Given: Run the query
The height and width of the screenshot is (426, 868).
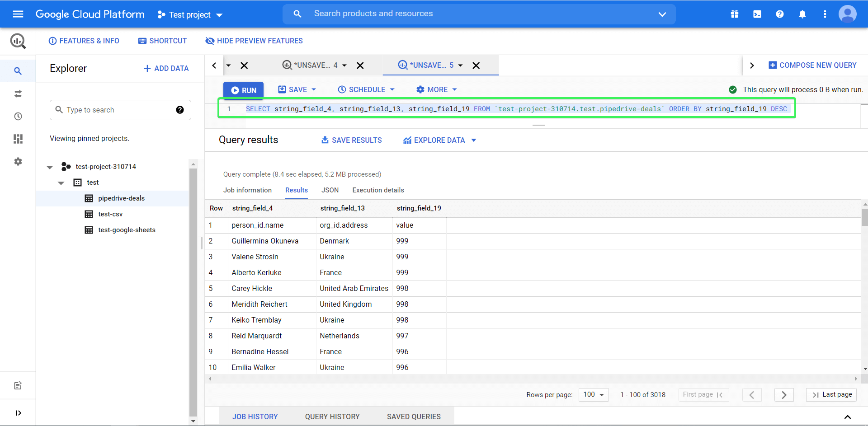Looking at the screenshot, I should pyautogui.click(x=243, y=90).
